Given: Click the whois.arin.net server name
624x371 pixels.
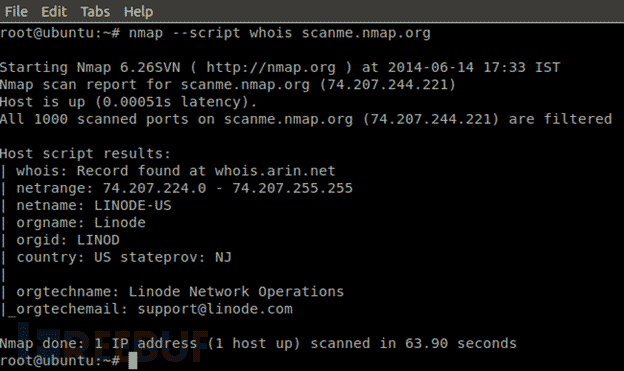Looking at the screenshot, I should [x=275, y=171].
